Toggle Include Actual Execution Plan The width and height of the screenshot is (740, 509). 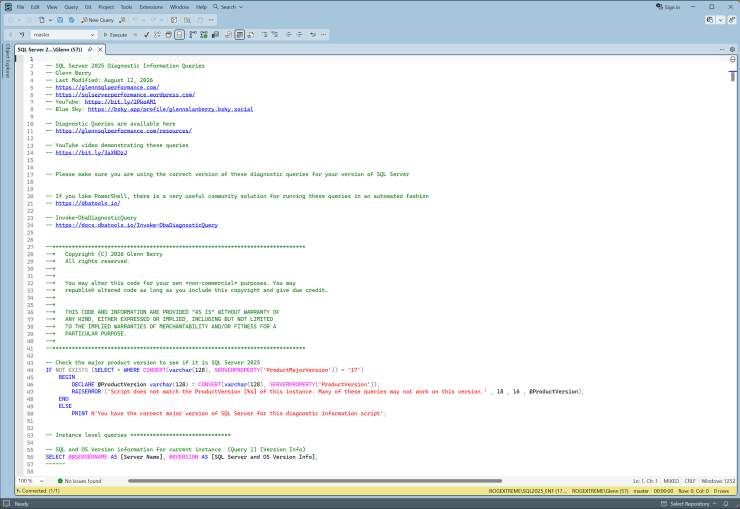tap(193, 34)
